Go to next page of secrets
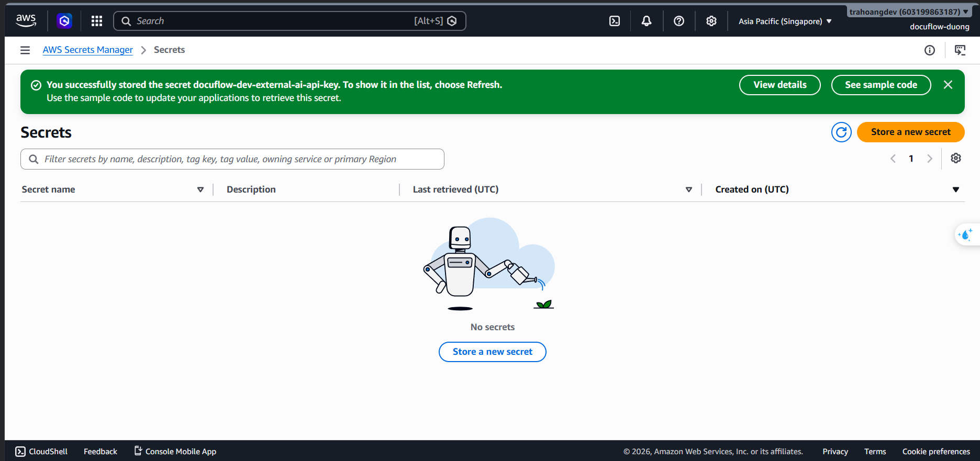 930,159
